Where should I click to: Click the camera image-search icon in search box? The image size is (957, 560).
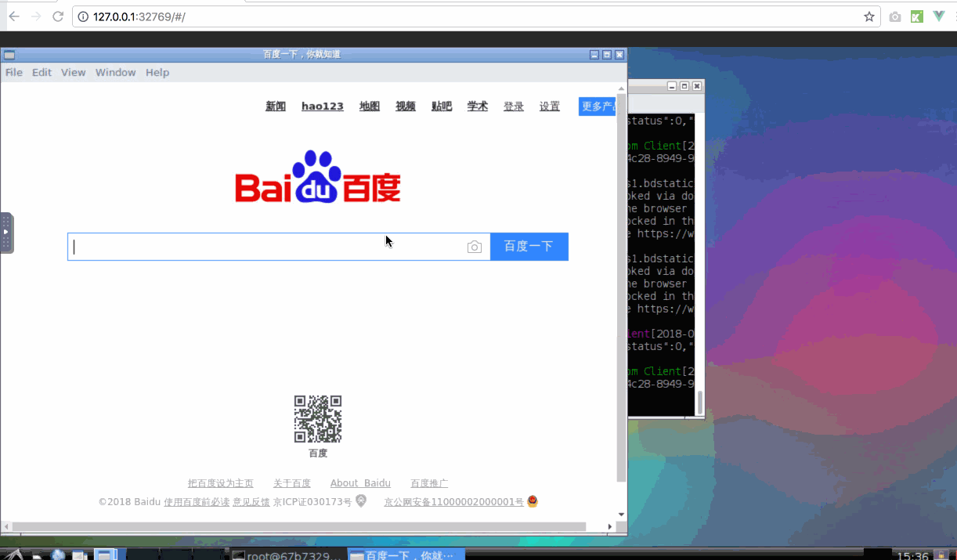[x=474, y=247]
